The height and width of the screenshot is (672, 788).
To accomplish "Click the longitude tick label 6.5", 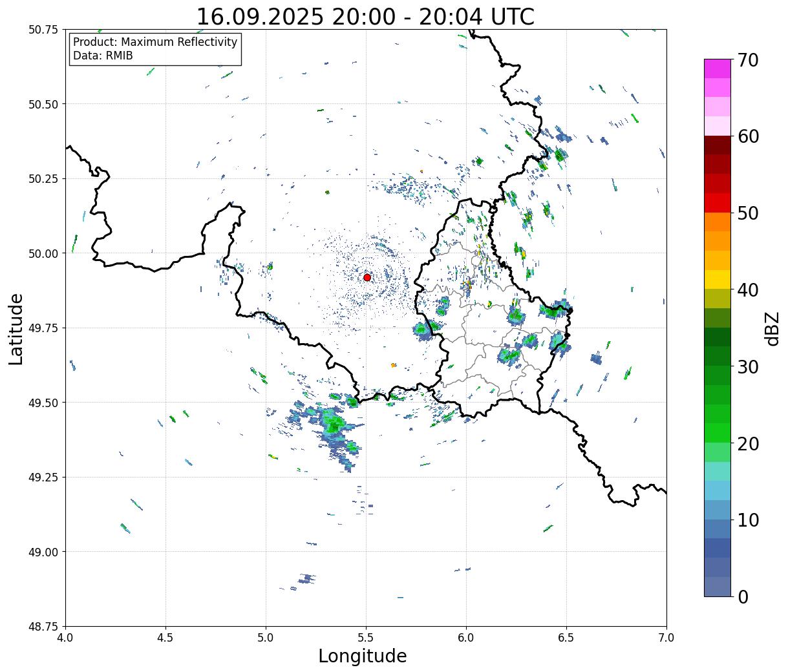I will pos(566,638).
